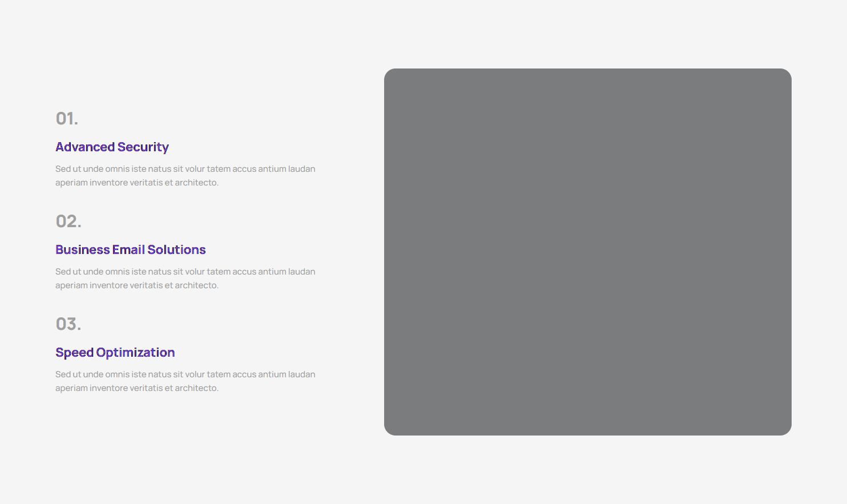Open the Advanced Security heading link
847x504 pixels.
pos(112,147)
